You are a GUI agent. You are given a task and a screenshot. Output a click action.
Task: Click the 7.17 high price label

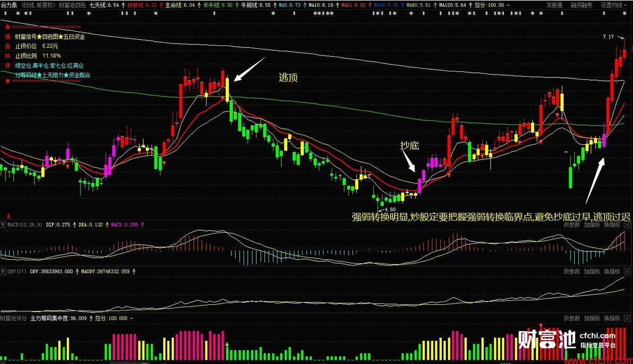point(609,37)
